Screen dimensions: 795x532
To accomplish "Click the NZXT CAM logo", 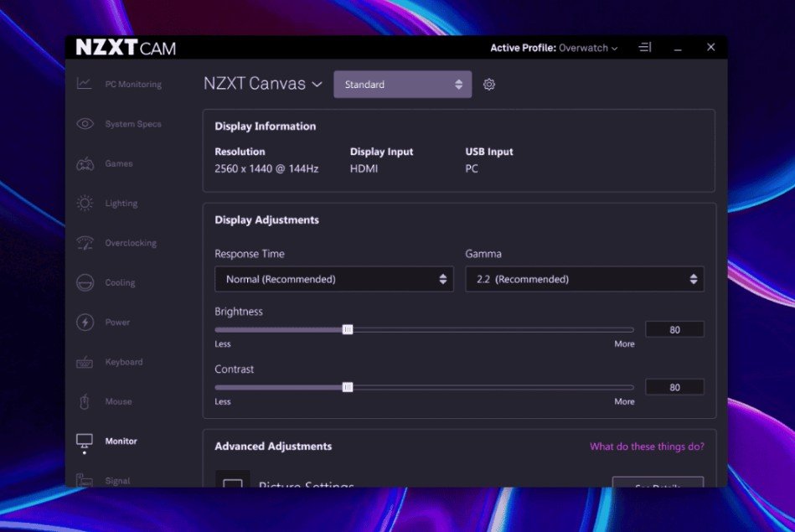I will pos(126,48).
